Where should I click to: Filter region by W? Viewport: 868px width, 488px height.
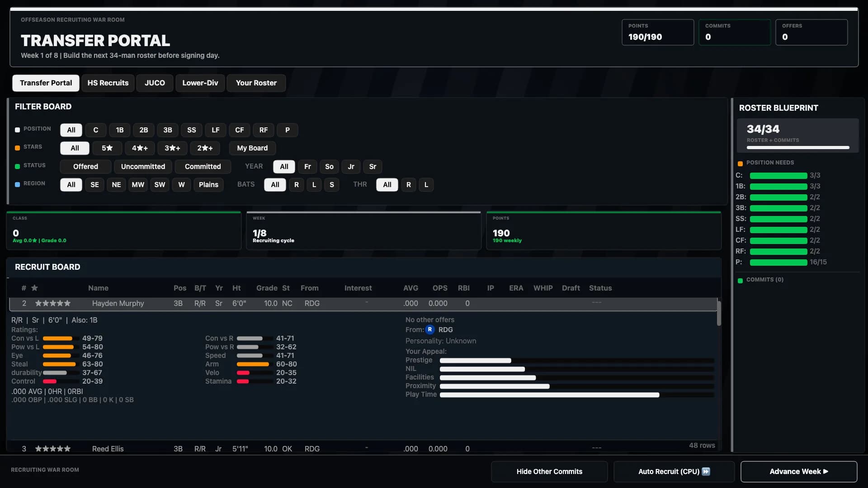click(181, 185)
